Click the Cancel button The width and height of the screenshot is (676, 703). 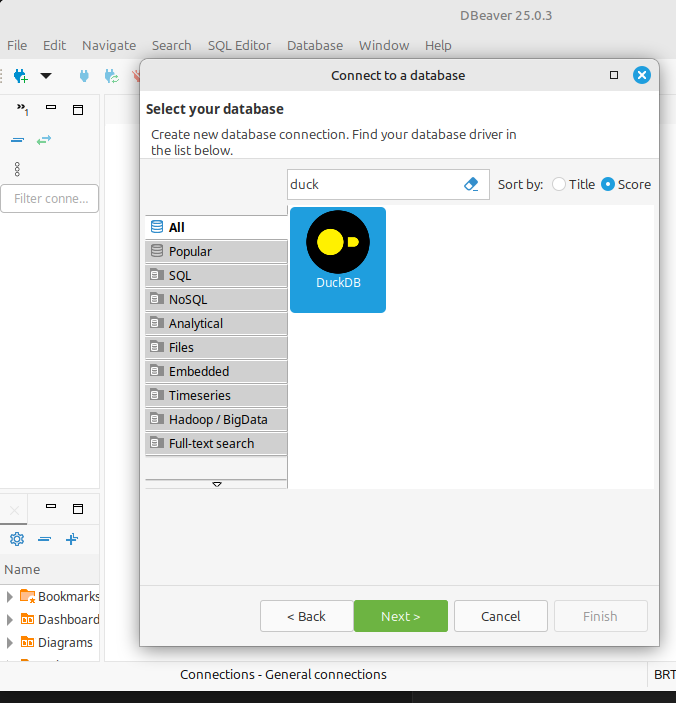point(500,616)
